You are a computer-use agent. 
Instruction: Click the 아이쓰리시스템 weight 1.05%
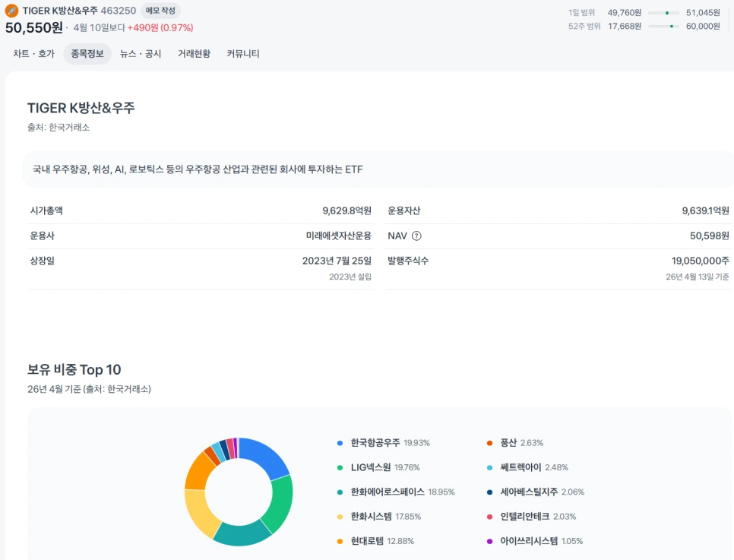coord(572,541)
